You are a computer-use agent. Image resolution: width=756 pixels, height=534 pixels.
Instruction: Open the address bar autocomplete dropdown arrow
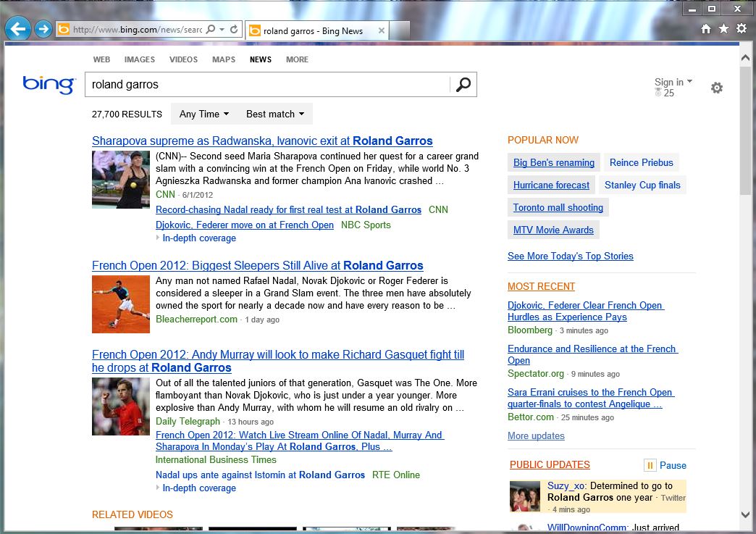point(222,30)
